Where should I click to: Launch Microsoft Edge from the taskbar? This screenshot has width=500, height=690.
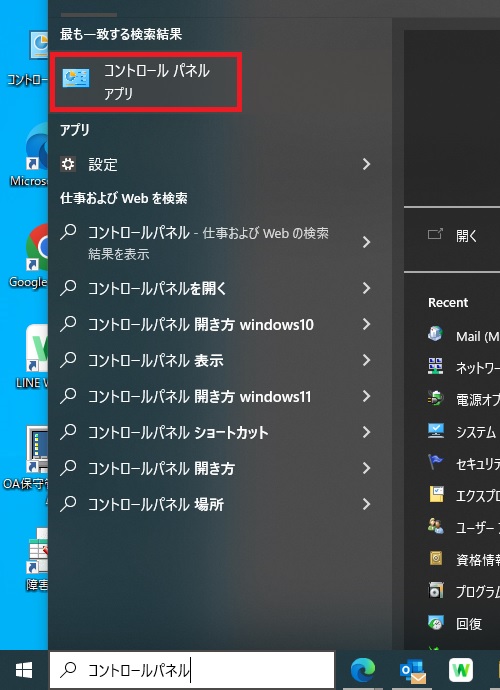coord(363,670)
